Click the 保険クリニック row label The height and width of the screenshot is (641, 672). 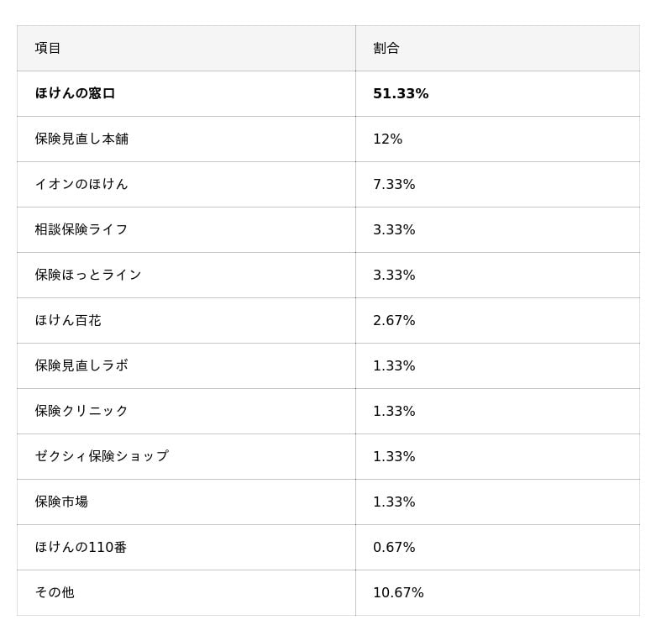point(81,411)
